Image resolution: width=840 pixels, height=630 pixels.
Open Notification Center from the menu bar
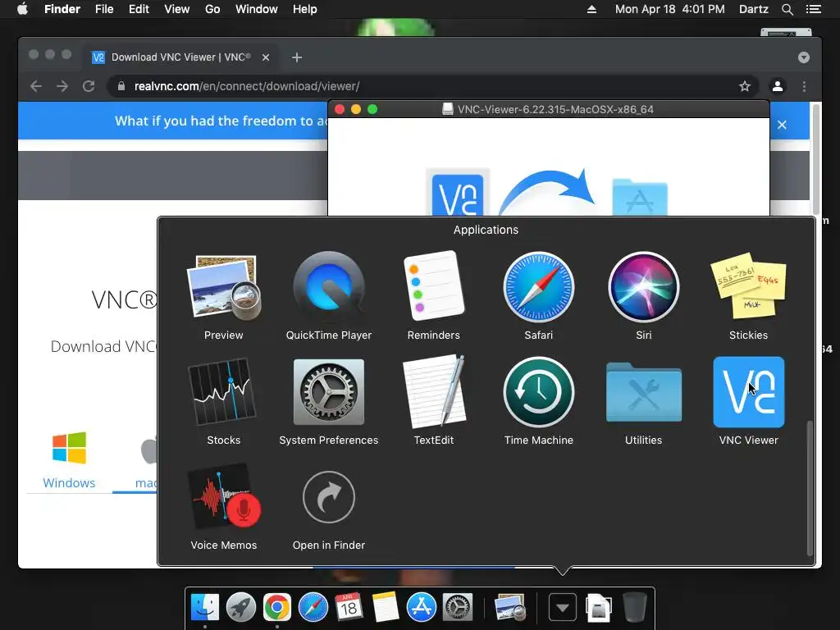813,9
